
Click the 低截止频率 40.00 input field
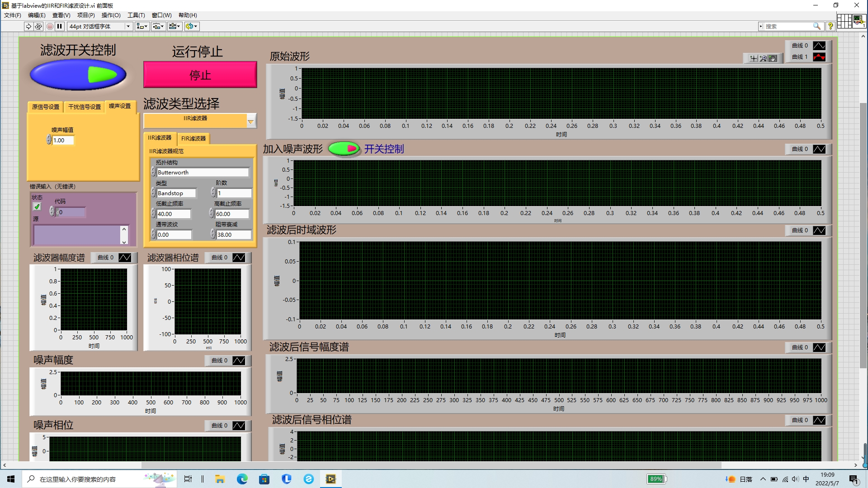click(173, 214)
